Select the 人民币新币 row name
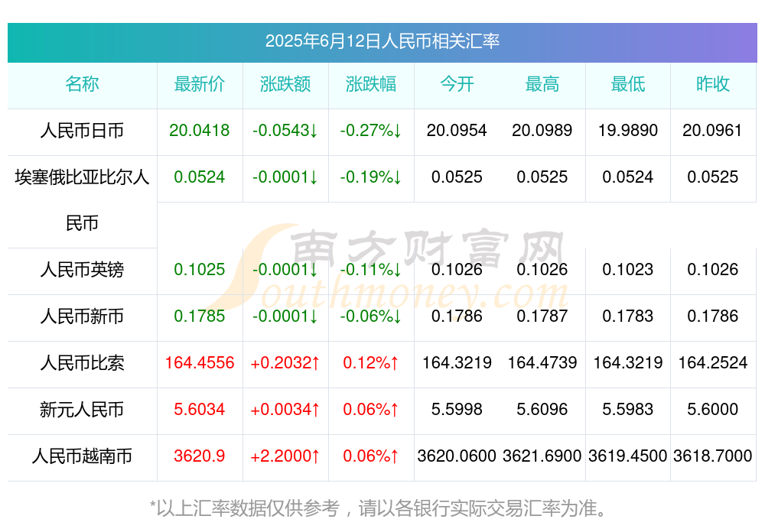Screen dimensions: 765x532 82,316
